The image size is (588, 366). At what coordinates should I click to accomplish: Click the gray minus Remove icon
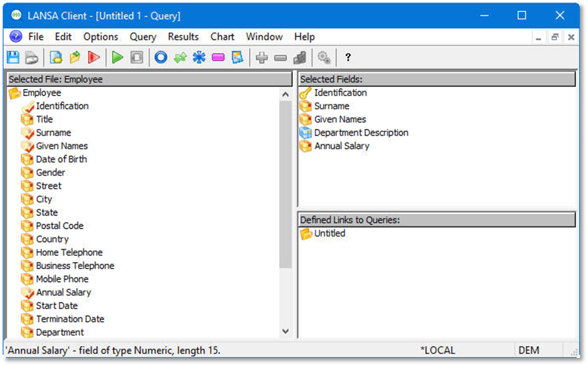[280, 58]
